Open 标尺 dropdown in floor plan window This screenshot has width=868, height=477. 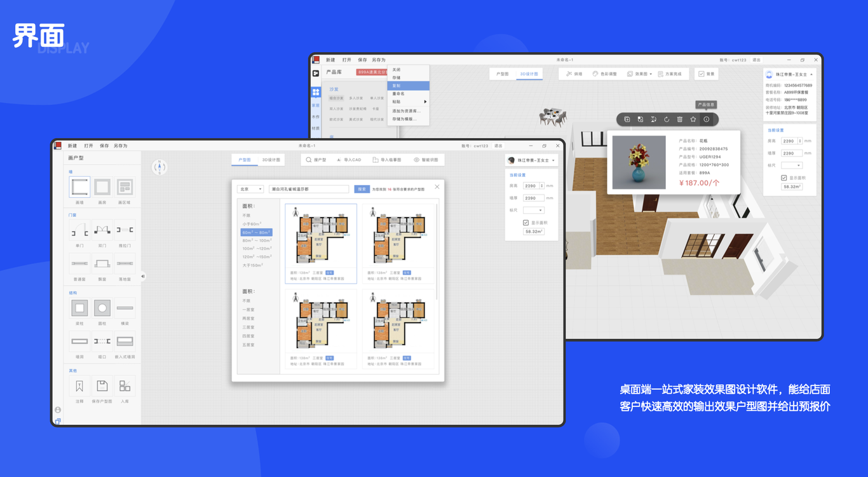[x=534, y=210]
